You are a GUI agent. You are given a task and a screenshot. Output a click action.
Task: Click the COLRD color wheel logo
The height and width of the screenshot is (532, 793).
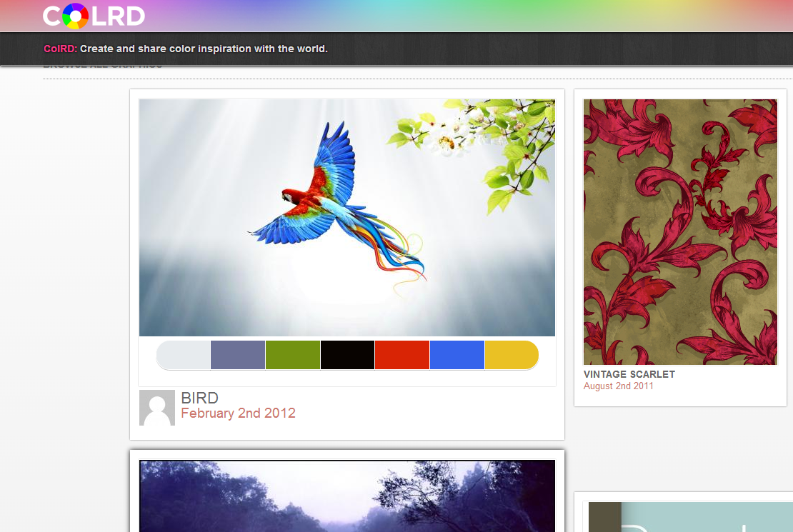coord(94,16)
